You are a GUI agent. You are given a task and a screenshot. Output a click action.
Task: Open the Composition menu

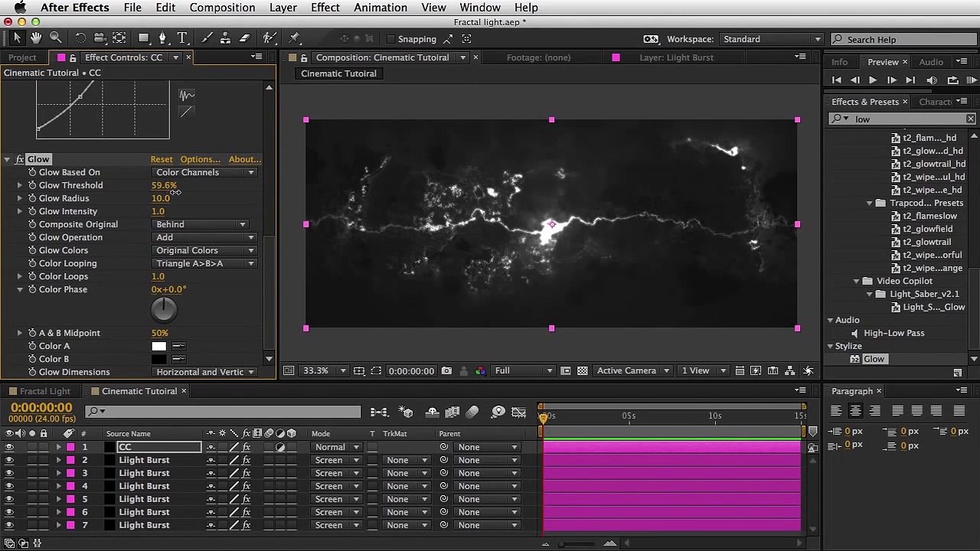[222, 8]
